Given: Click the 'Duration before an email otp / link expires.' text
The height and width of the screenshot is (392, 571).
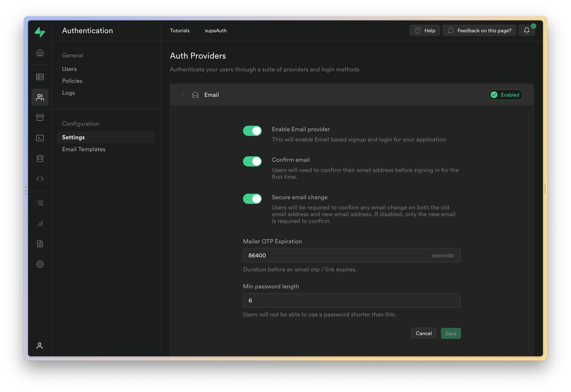Looking at the screenshot, I should coord(300,269).
